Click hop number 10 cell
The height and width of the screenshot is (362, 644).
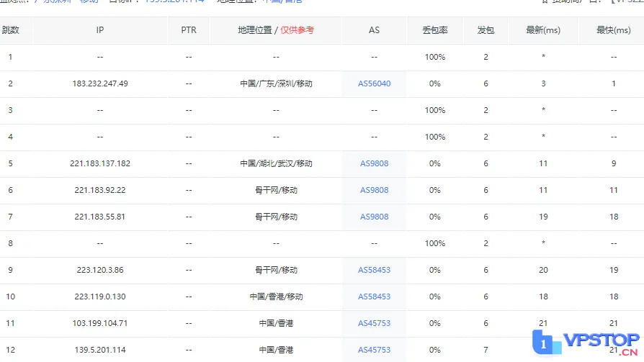pyautogui.click(x=10, y=297)
